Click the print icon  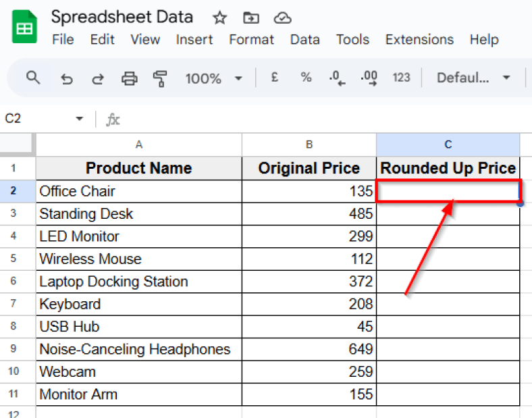tap(129, 79)
